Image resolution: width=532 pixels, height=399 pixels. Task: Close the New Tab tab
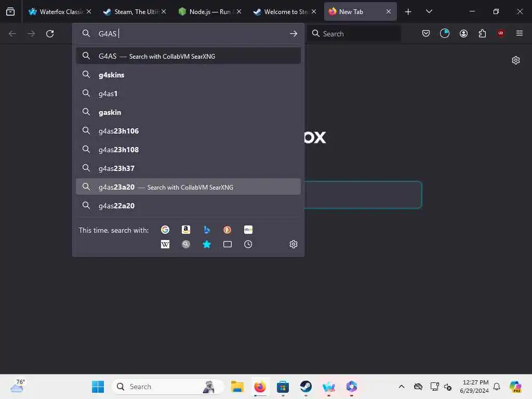389,11
